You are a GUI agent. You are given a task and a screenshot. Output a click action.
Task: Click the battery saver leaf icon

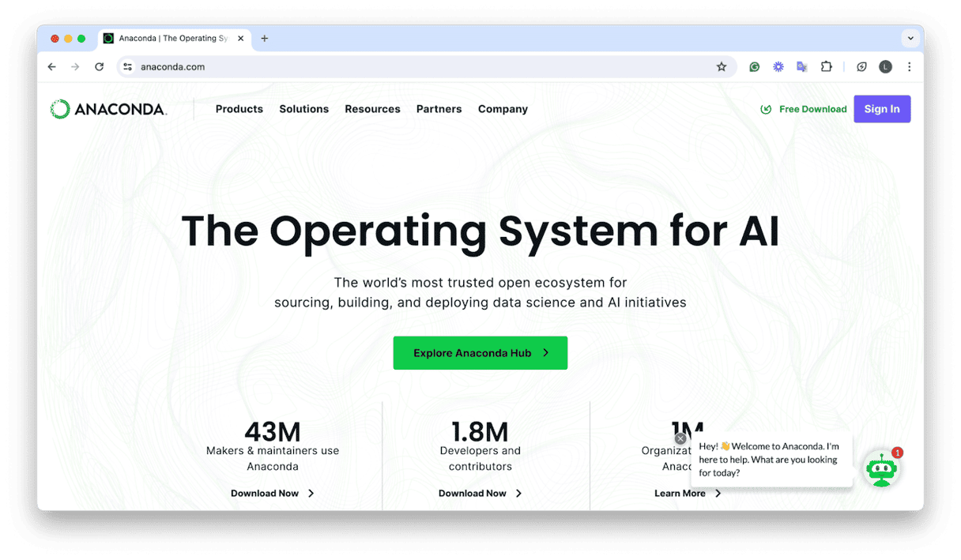pos(861,66)
